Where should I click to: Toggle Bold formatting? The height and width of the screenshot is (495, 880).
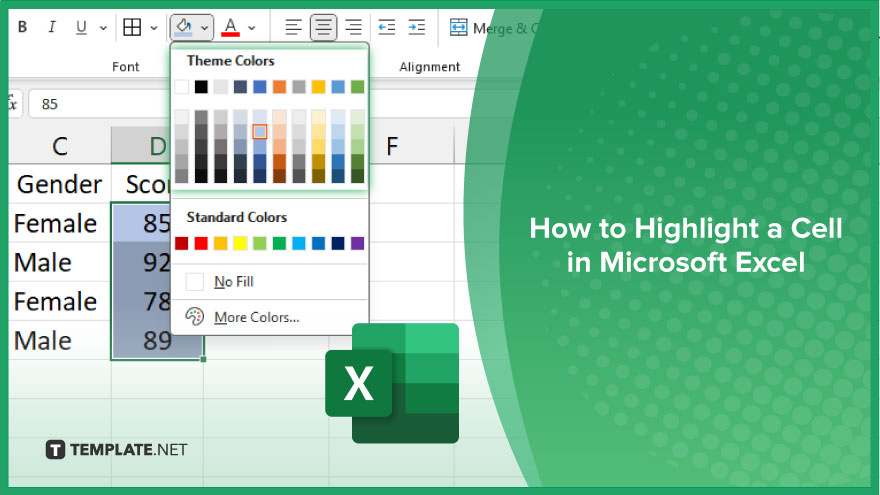22,27
